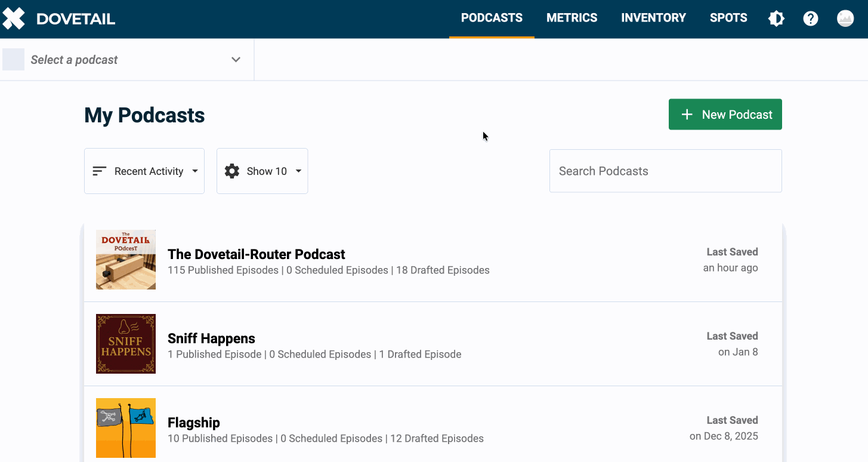Image resolution: width=868 pixels, height=462 pixels.
Task: Open the Recent Activity sort dropdown arrow
Action: 195,171
